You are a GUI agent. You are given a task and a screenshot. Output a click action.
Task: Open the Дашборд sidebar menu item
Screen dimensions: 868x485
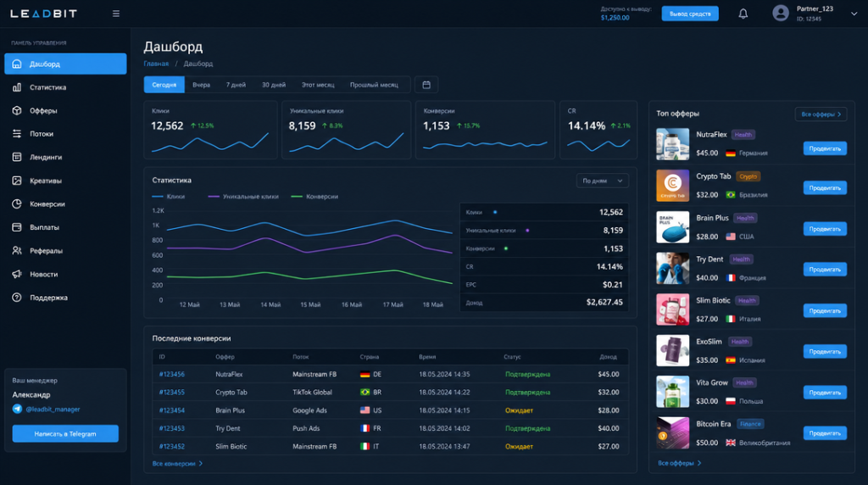[65, 64]
